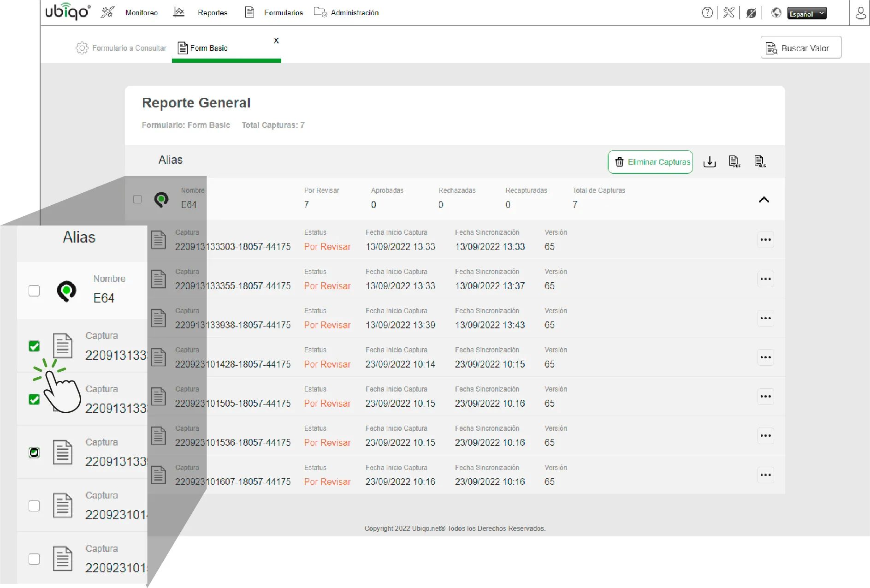Click the Reporte General heading

tap(196, 102)
